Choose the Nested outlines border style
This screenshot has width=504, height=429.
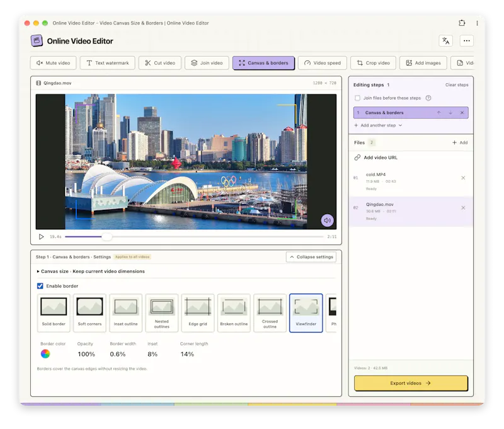(162, 313)
